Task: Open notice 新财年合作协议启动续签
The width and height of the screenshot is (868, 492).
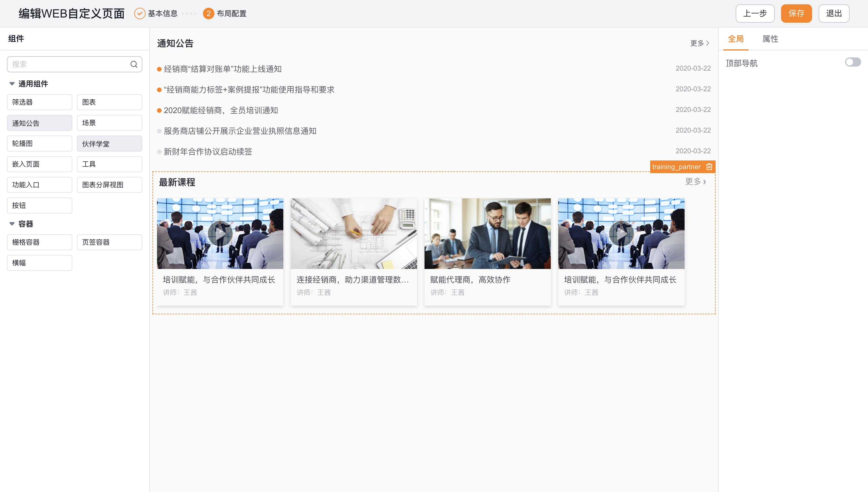Action: click(x=208, y=152)
